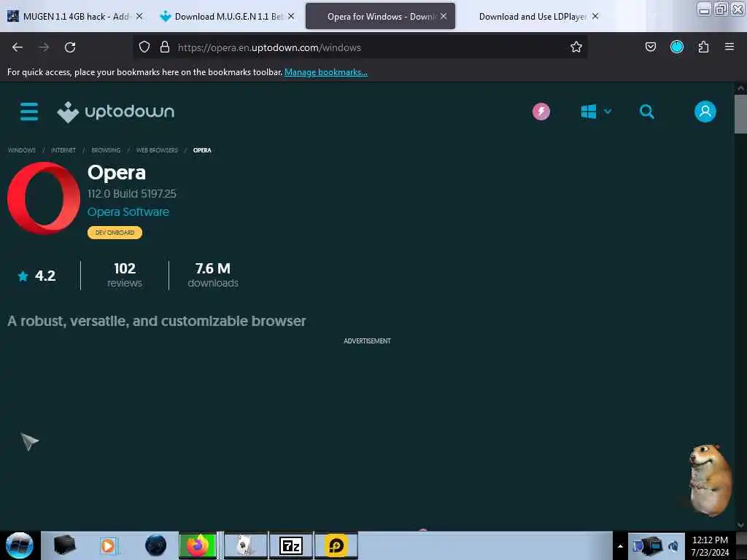
Task: Open the LDPlayer taskbar icon
Action: pyautogui.click(x=336, y=545)
